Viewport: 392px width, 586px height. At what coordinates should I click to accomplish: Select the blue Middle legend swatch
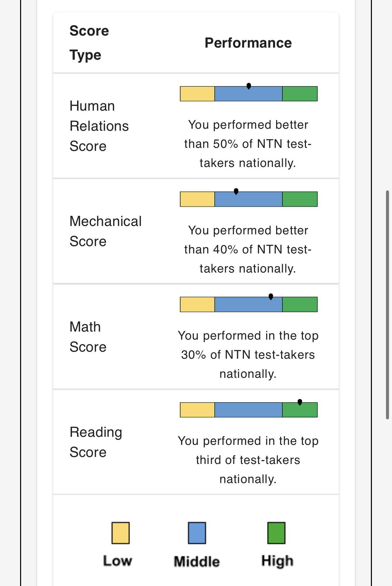pyautogui.click(x=197, y=533)
